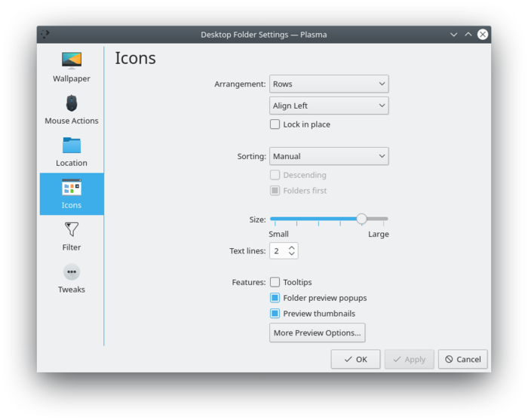
Task: Increase Text lines with up arrow
Action: (x=293, y=247)
